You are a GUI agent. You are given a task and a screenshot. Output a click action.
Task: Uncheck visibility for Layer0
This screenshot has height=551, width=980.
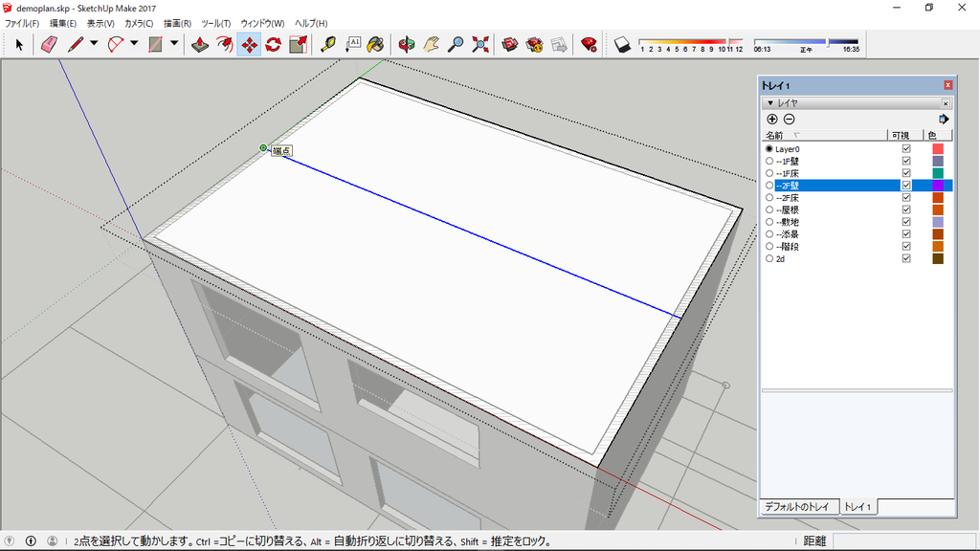click(x=906, y=148)
